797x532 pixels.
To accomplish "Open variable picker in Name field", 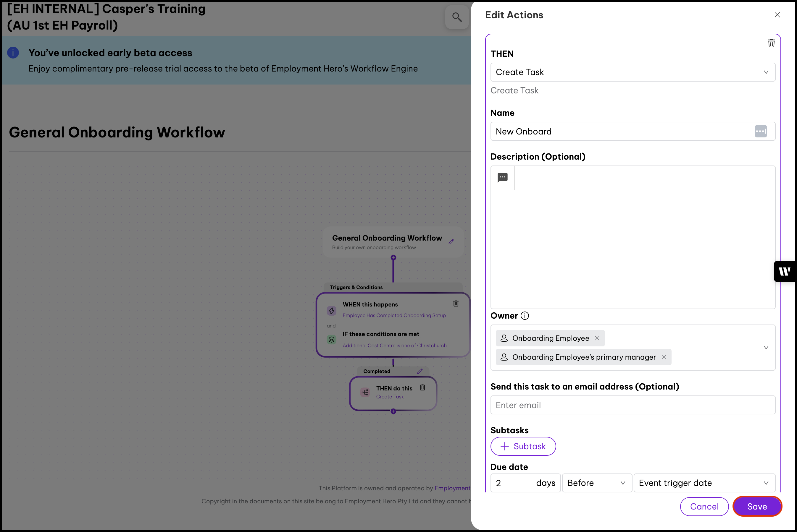I will 760,131.
